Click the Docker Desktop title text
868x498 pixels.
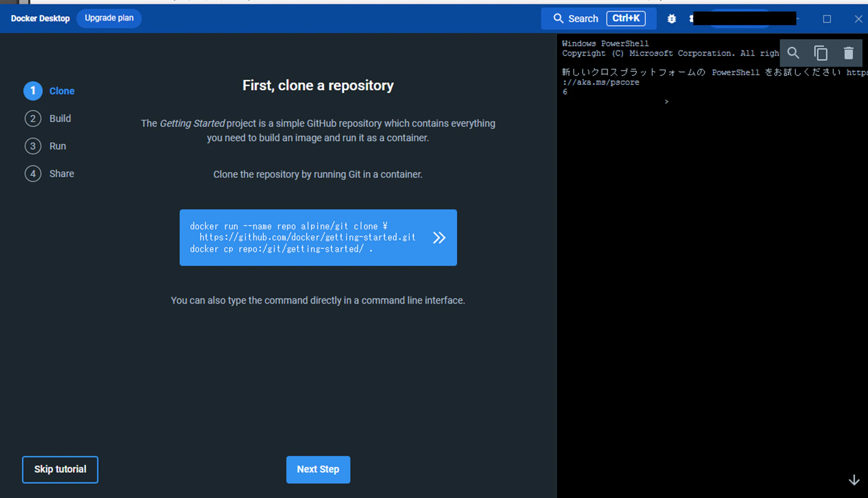click(x=40, y=19)
